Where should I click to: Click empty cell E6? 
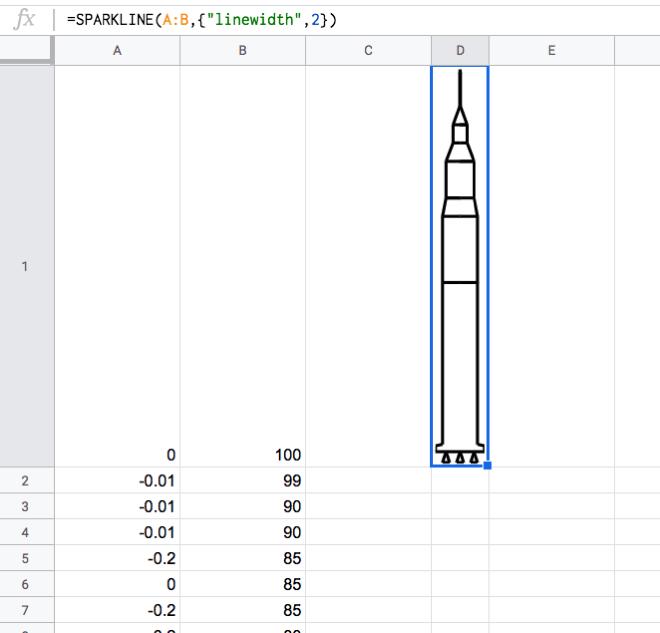[x=551, y=584]
